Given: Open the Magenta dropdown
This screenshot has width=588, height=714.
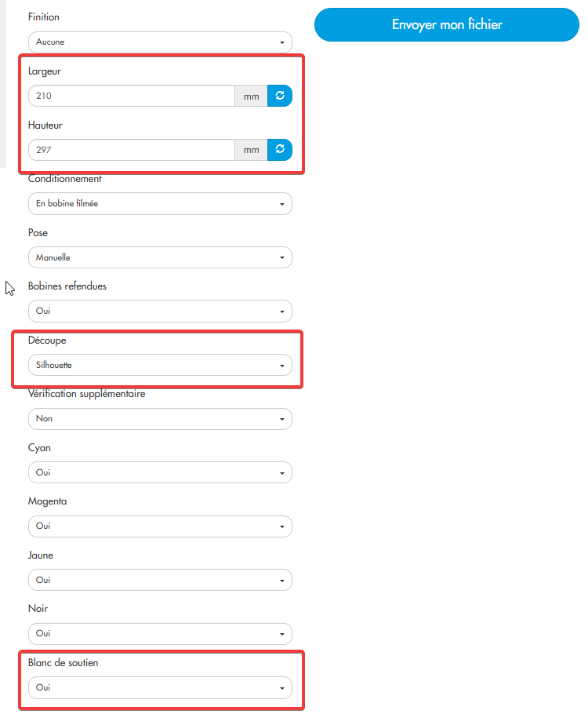Looking at the screenshot, I should 160,526.
